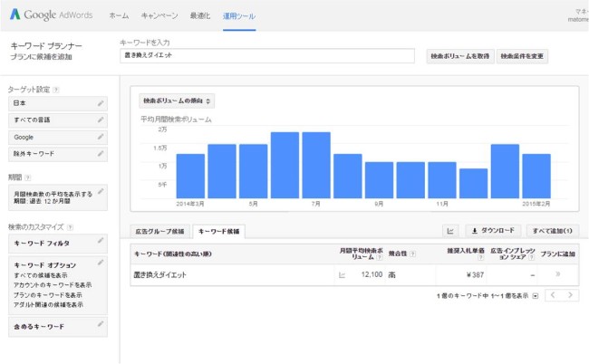Open help icon for 推奨入札単価 column
The width and height of the screenshot is (589, 364).
[x=480, y=257]
